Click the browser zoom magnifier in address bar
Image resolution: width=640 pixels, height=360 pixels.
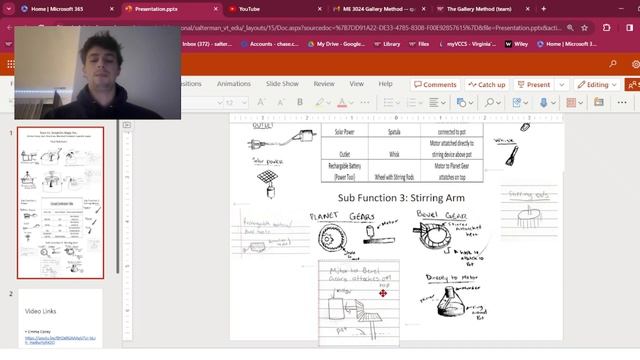click(570, 28)
